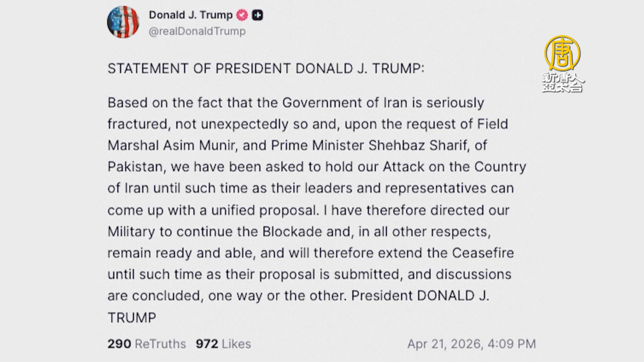Click the pink verified checkmark badge

tap(242, 15)
